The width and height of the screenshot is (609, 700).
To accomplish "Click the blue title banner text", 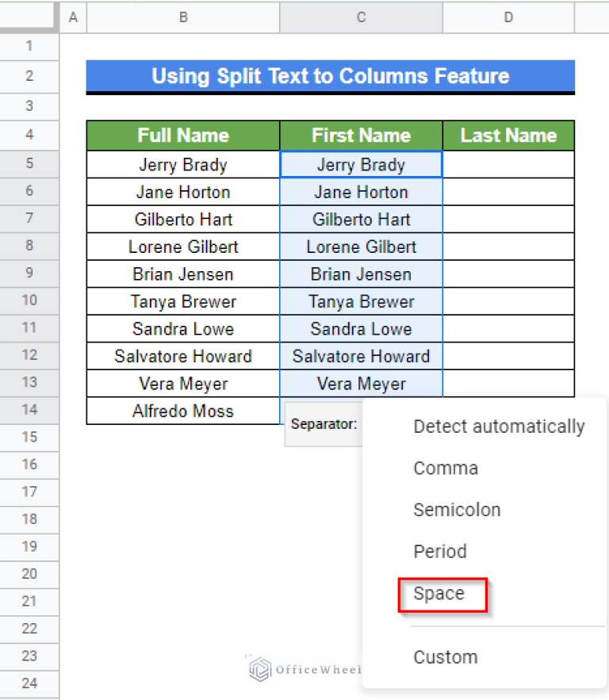I will [x=331, y=76].
